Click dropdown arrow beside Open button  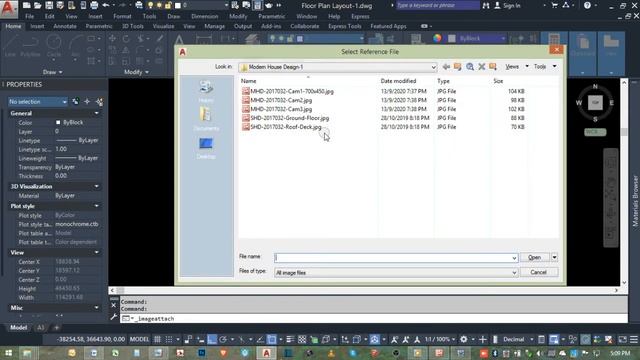pos(554,257)
